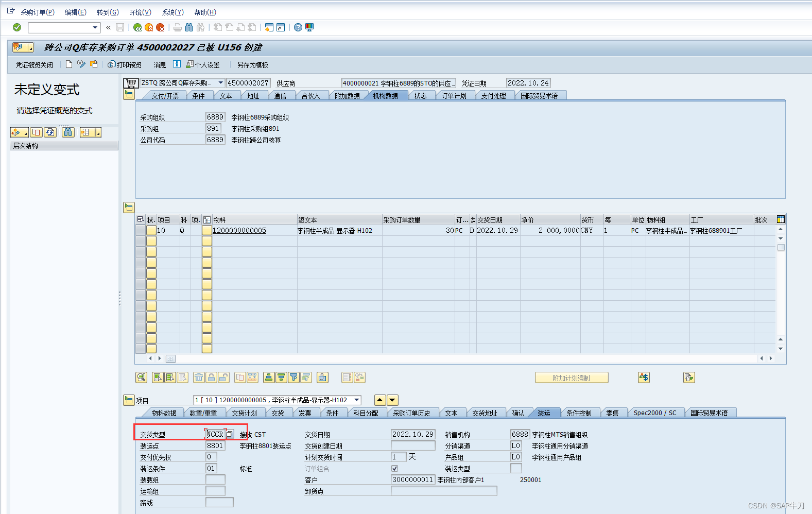
Task: Click the 交货日期 cell 2022.10.29 in item row
Action: (x=497, y=230)
